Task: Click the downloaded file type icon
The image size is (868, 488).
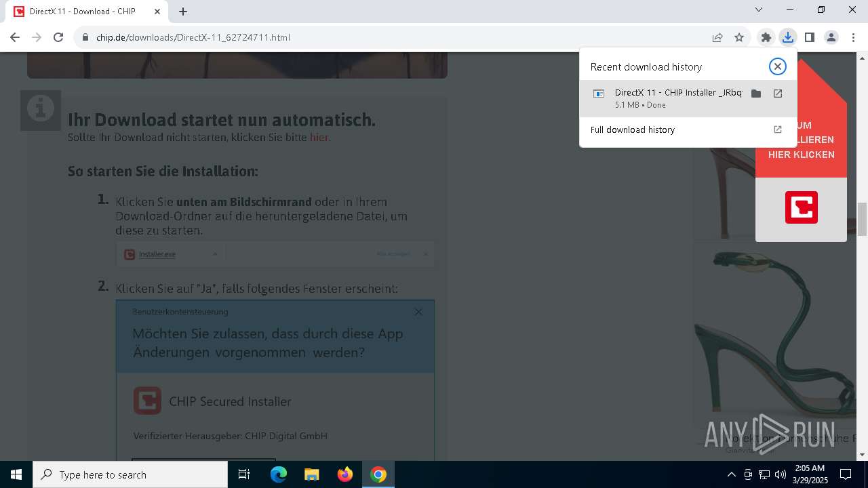Action: tap(599, 94)
